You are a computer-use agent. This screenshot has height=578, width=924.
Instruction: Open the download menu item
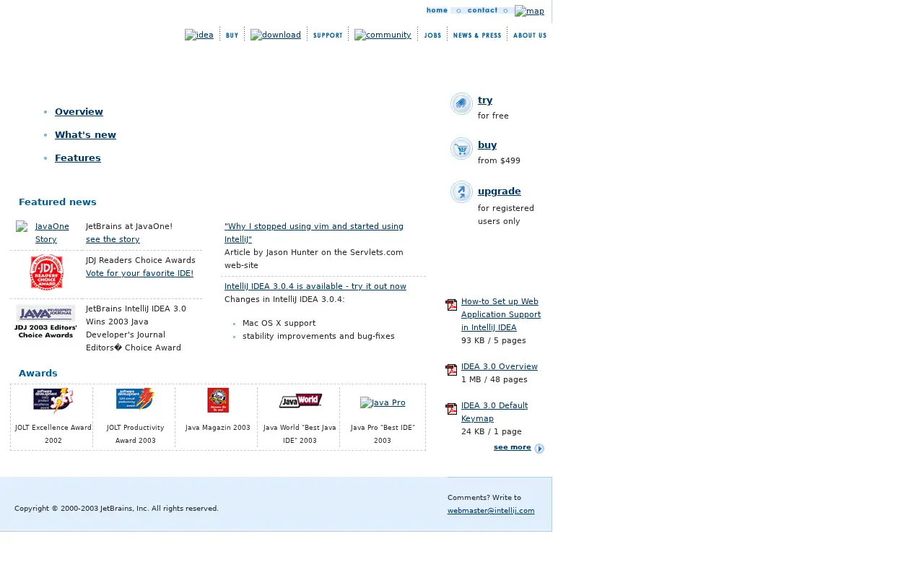coord(276,35)
